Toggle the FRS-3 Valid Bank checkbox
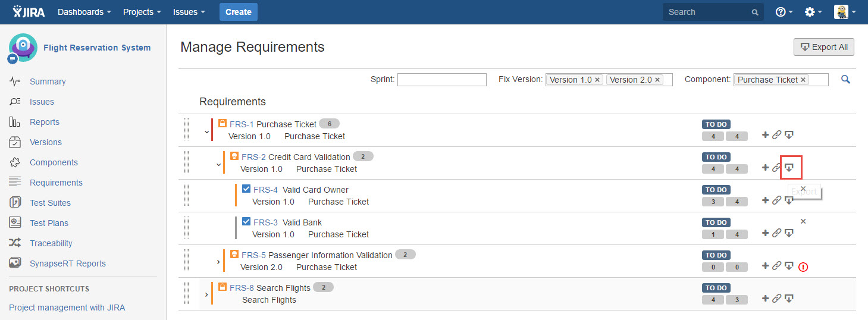 [246, 222]
